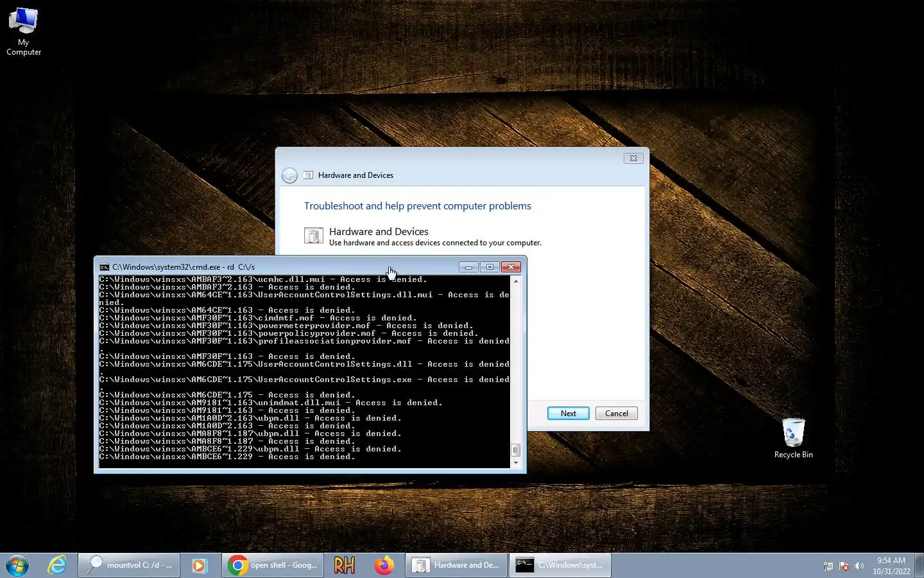The image size is (924, 578).
Task: Click the 'ucmhc.dll.mui - Access is denied' line
Action: pos(263,279)
